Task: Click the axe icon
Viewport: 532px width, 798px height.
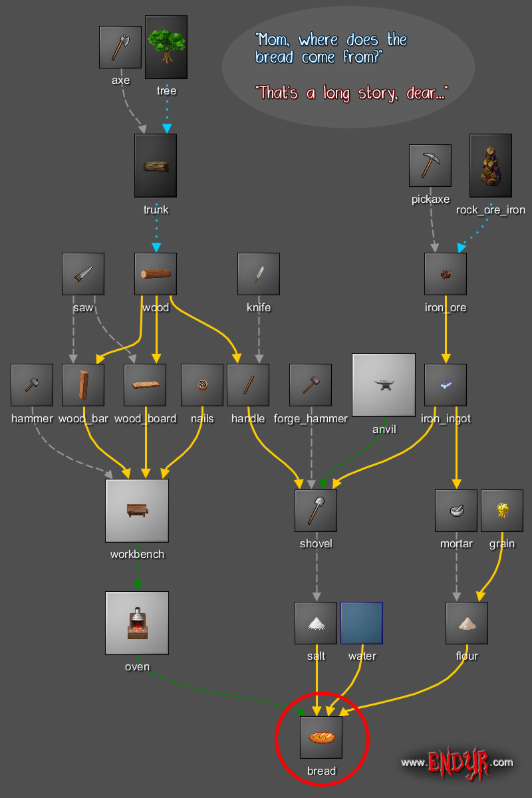Action: pyautogui.click(x=120, y=47)
